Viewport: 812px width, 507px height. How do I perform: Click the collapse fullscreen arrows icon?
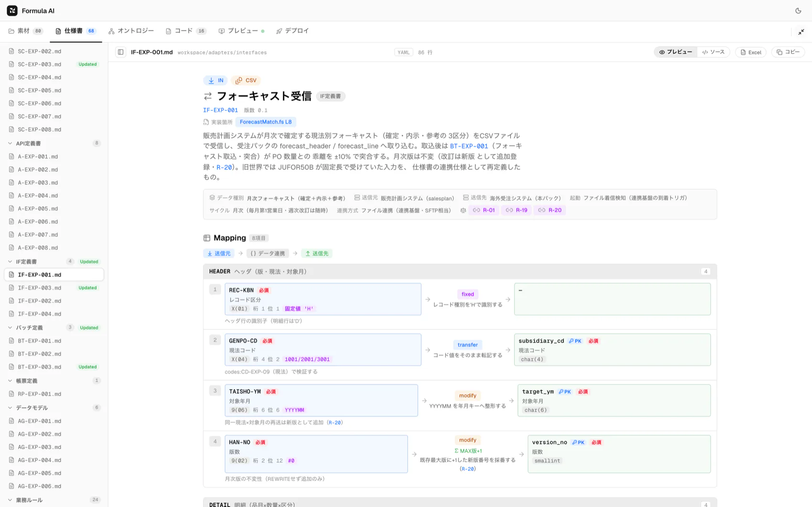coord(801,32)
